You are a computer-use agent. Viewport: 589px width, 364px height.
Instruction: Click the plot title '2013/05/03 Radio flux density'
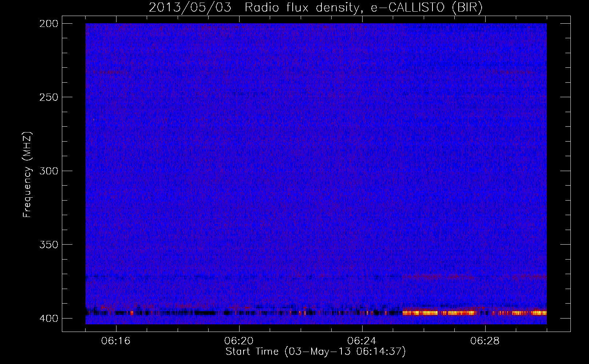[x=253, y=7]
